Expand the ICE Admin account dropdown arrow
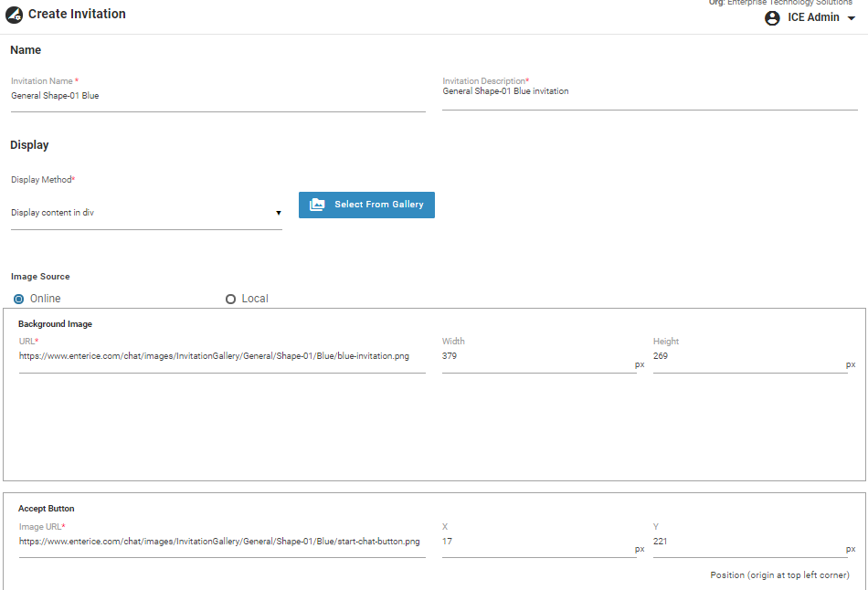The image size is (868, 590). [852, 18]
